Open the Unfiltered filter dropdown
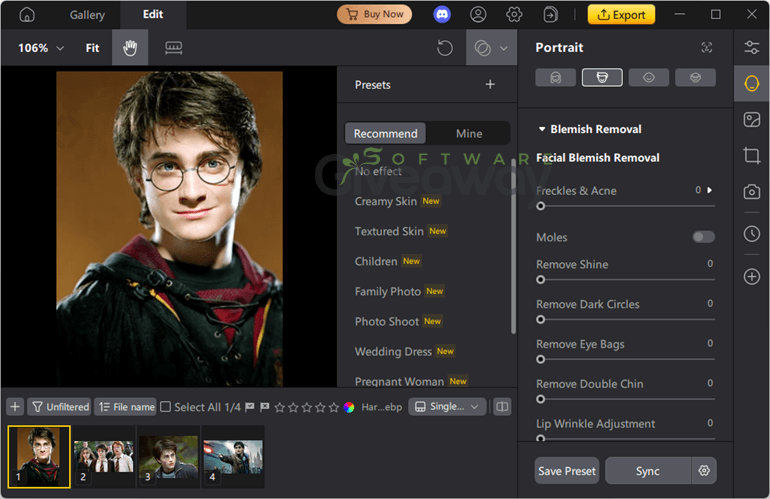Image resolution: width=770 pixels, height=499 pixels. coord(59,407)
